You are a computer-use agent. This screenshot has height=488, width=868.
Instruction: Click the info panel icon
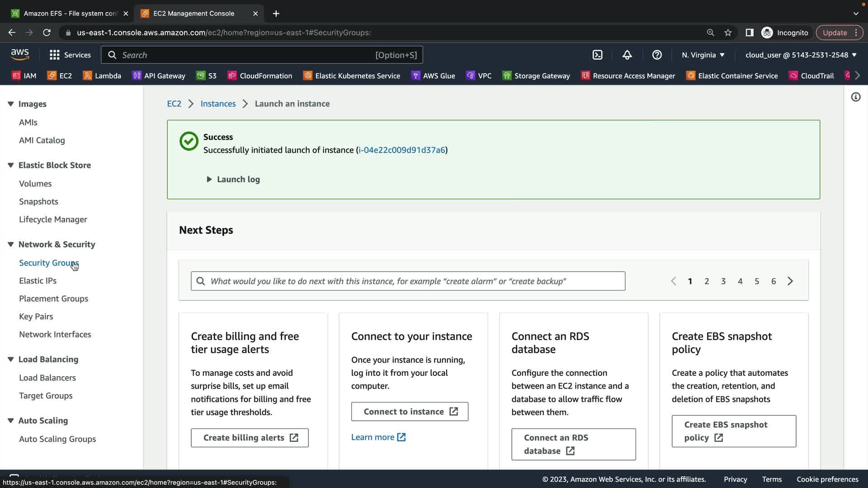tap(855, 97)
